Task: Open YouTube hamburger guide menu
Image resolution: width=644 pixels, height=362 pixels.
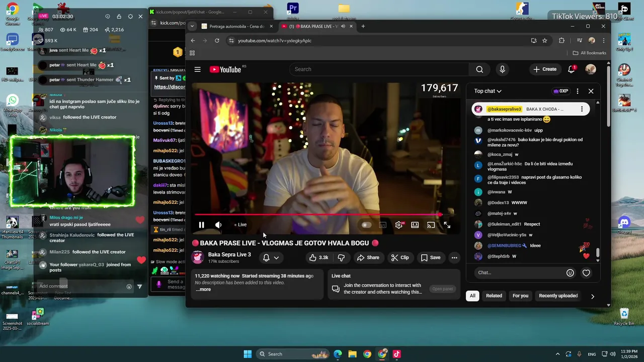Action: [x=197, y=69]
